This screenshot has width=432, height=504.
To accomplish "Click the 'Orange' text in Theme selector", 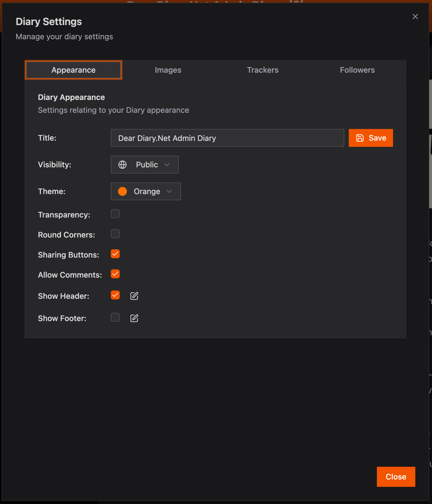I will [147, 191].
